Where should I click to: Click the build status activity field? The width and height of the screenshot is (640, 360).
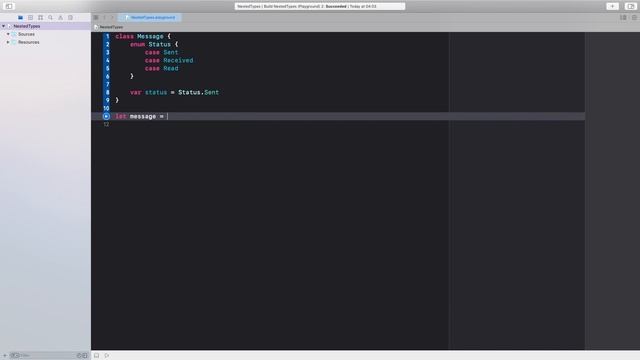pos(320,7)
